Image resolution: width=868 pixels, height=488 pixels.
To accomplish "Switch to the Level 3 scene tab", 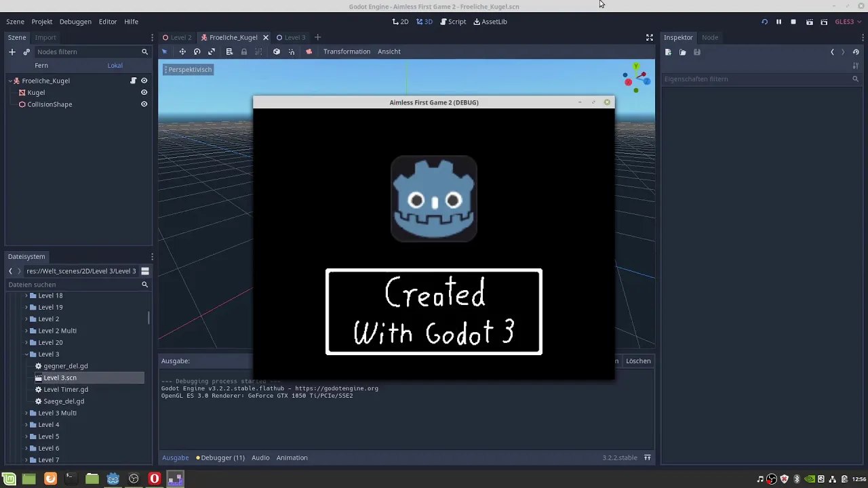I will [291, 37].
